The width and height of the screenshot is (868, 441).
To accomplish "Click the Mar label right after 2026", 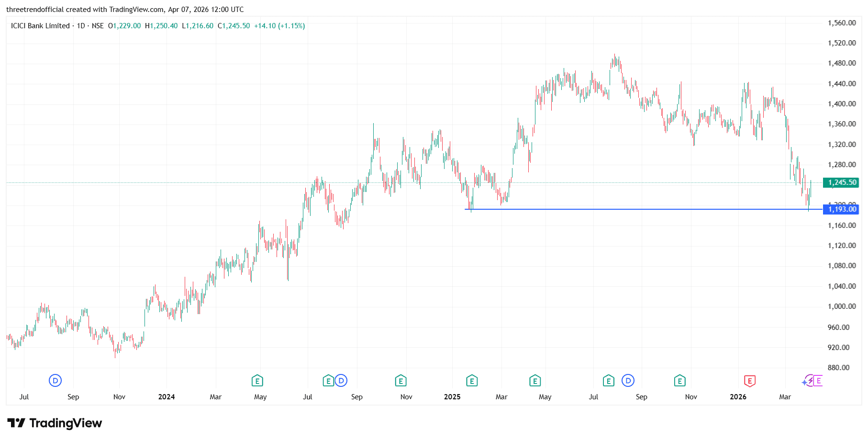I will click(785, 397).
